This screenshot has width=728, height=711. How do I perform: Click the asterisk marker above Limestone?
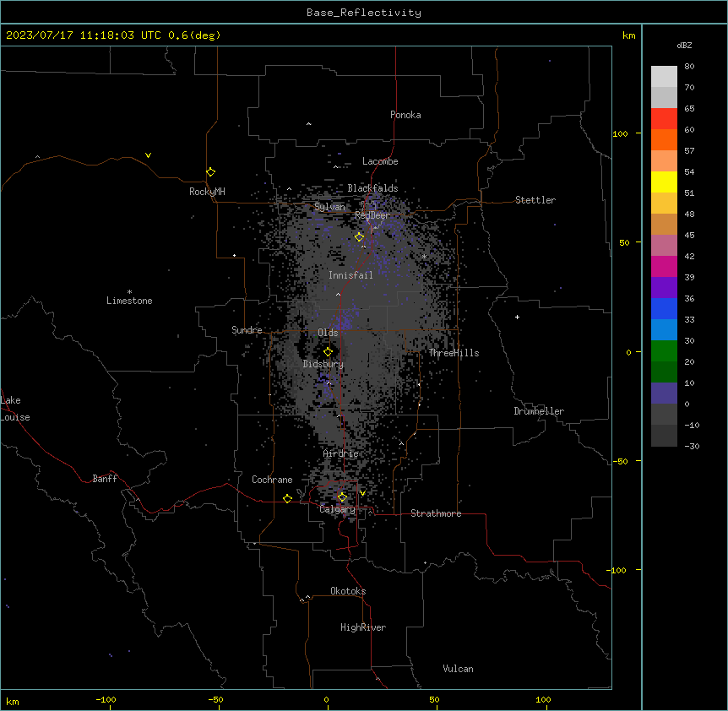point(129,292)
